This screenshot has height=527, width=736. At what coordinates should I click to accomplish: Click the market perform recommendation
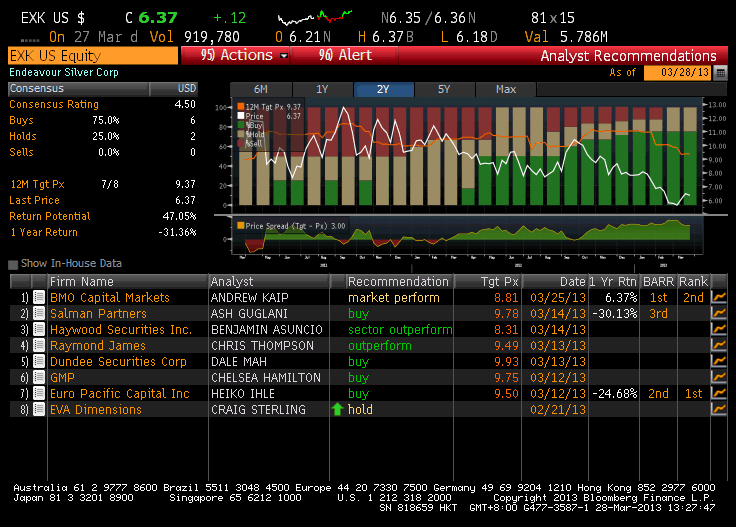pos(394,298)
